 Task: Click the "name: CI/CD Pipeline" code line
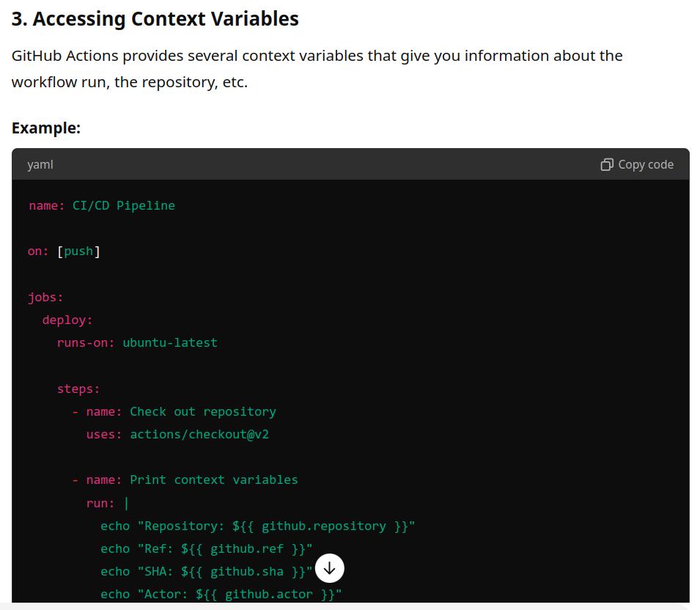pyautogui.click(x=102, y=205)
